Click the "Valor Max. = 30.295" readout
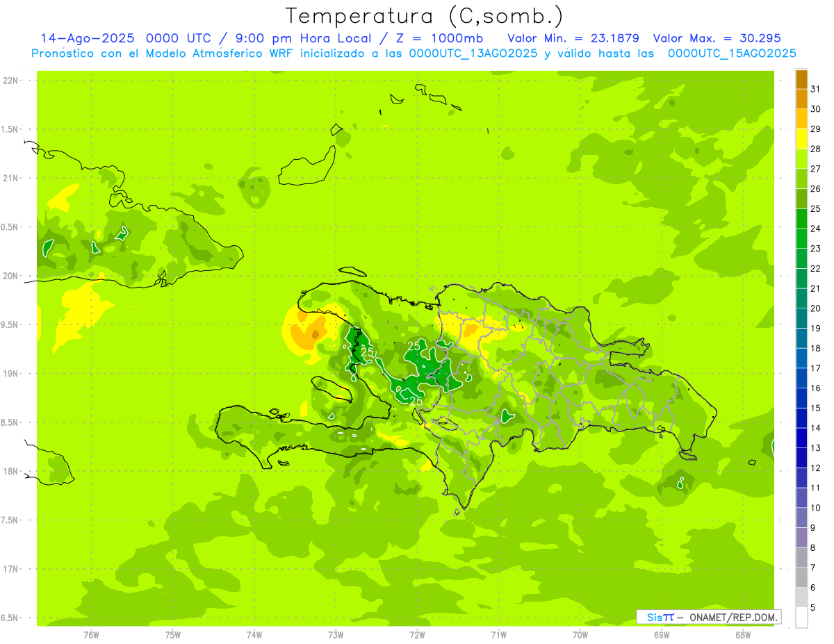Viewport: 834px width, 644px height. [x=717, y=38]
